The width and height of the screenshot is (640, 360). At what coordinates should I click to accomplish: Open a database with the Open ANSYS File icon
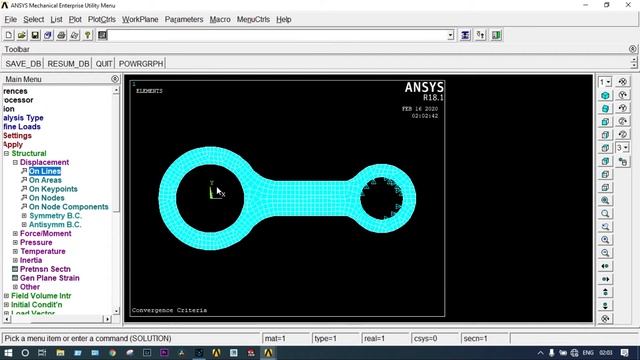pyautogui.click(x=22, y=35)
